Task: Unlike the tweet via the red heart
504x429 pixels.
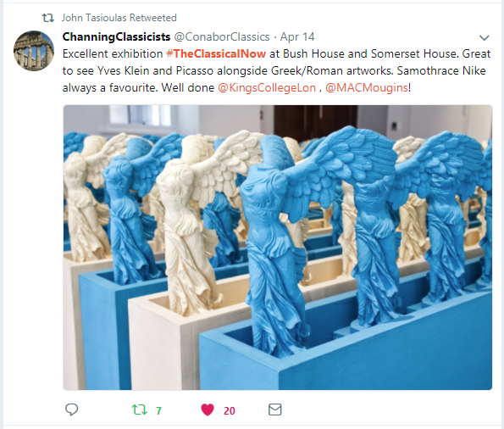Action: click(208, 410)
